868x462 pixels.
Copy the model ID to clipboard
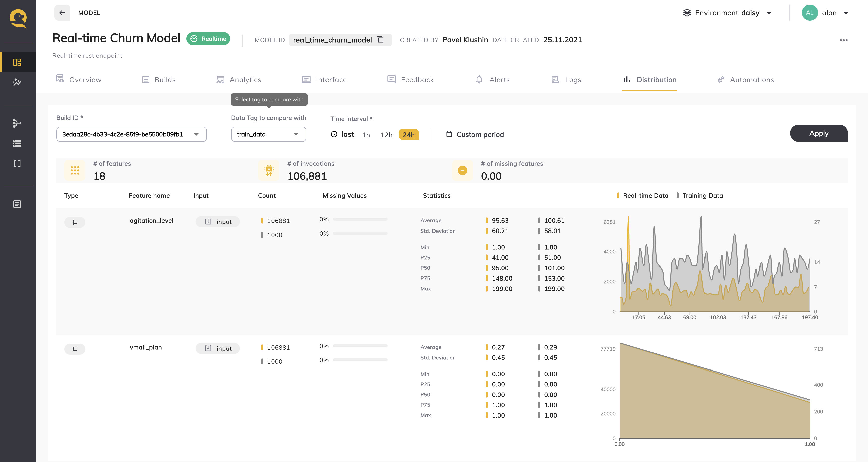[380, 40]
